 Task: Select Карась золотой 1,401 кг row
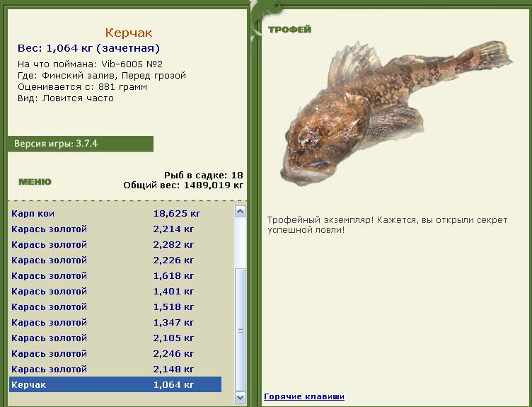[x=115, y=292]
